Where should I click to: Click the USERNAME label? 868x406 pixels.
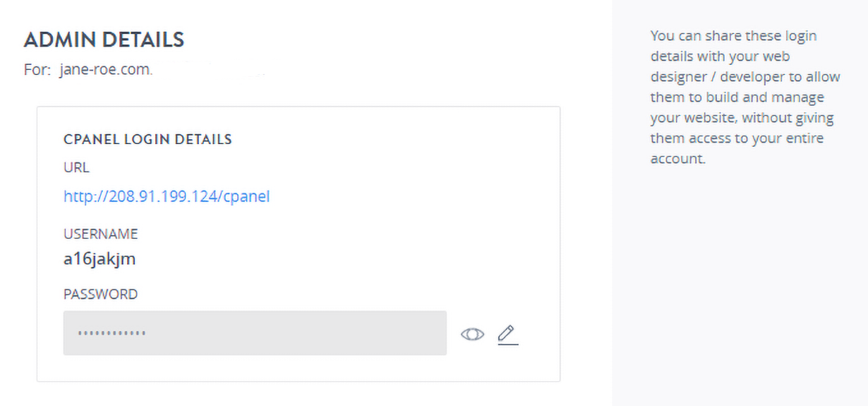pos(100,234)
